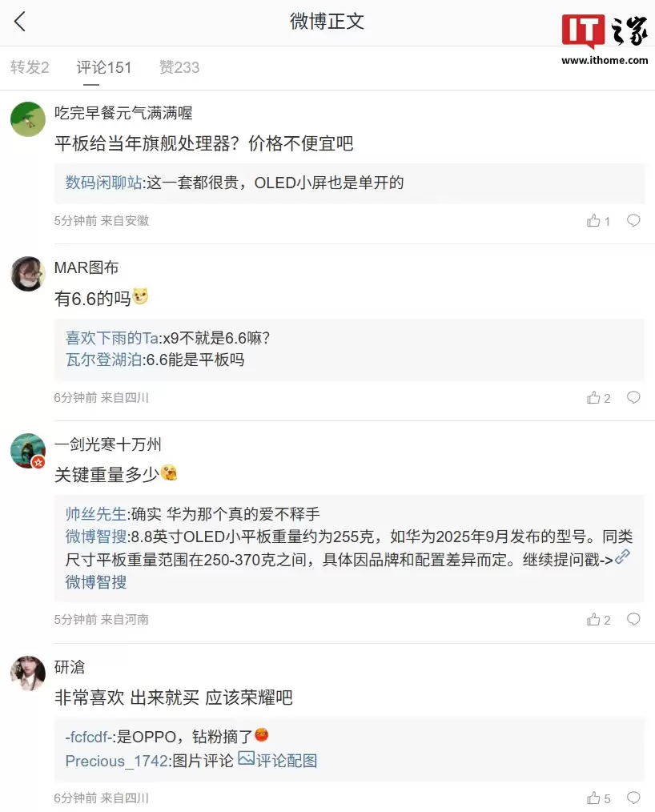655x812 pixels.
Task: Open 数码闲聊站 user profile link
Action: click(103, 183)
